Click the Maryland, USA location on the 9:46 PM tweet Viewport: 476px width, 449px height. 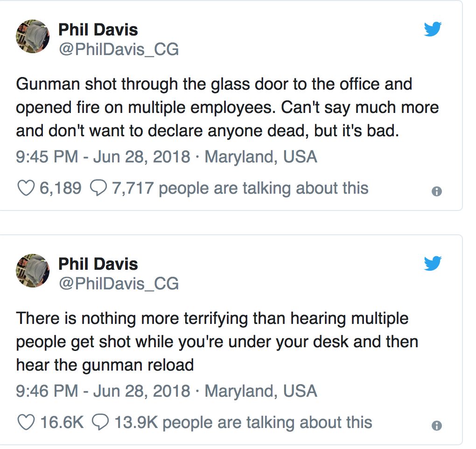(x=261, y=391)
